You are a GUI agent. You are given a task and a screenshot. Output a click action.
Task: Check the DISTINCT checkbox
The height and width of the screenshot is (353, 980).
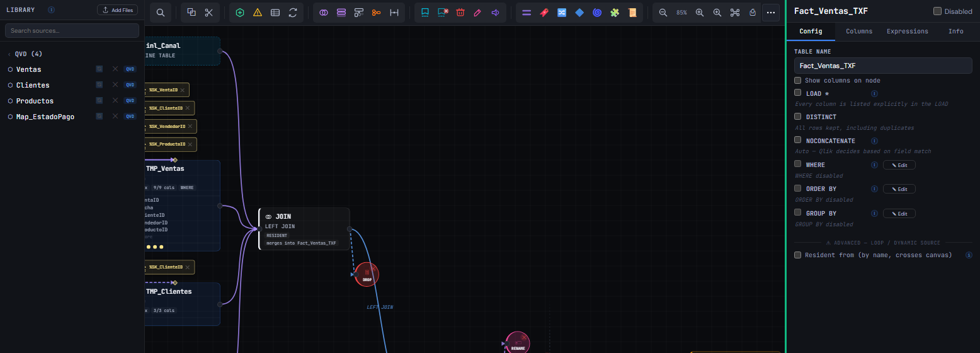(797, 116)
